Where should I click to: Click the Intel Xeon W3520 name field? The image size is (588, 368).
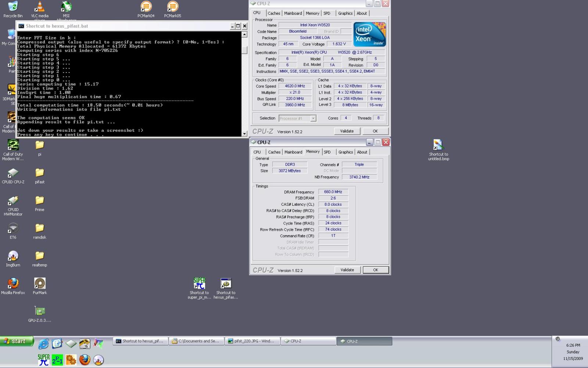[x=315, y=25]
